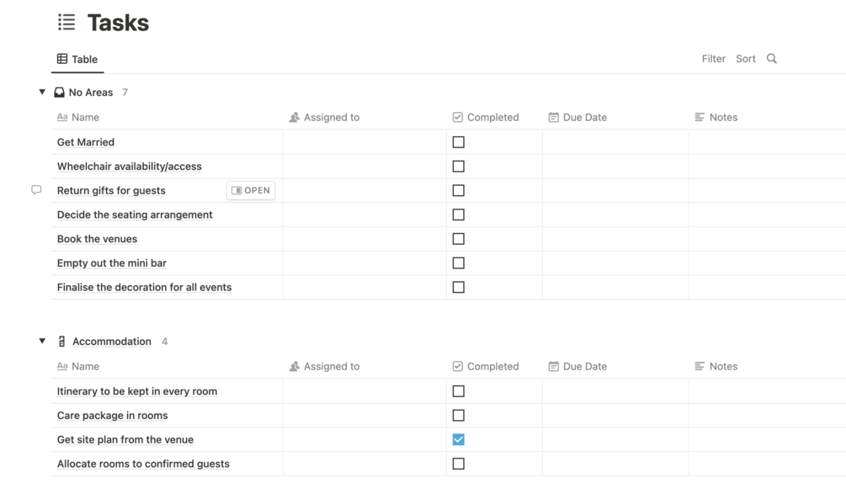Open the Filter menu
Screen dimensions: 846x504
pyautogui.click(x=713, y=59)
